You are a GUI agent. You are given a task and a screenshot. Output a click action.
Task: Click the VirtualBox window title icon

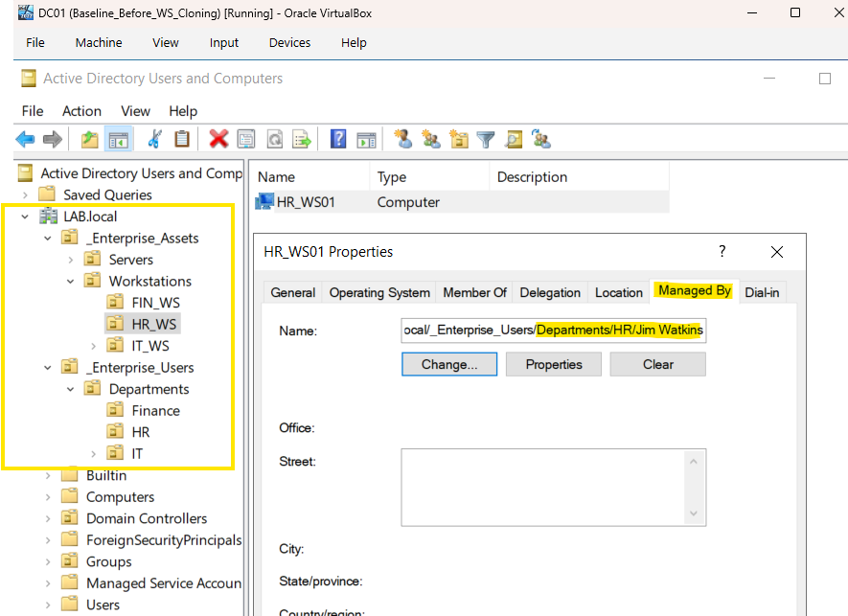(26, 12)
